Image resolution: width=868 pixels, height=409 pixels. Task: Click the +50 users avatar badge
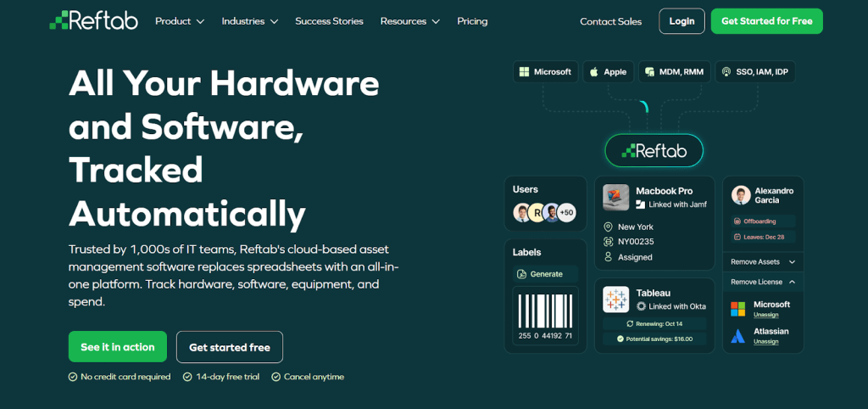(565, 213)
